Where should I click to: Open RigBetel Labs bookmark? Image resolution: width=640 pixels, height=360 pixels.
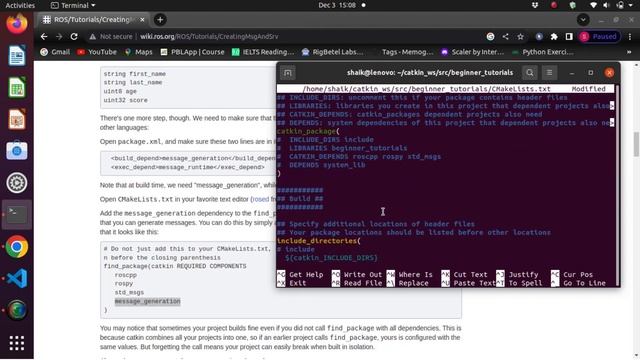coord(332,52)
